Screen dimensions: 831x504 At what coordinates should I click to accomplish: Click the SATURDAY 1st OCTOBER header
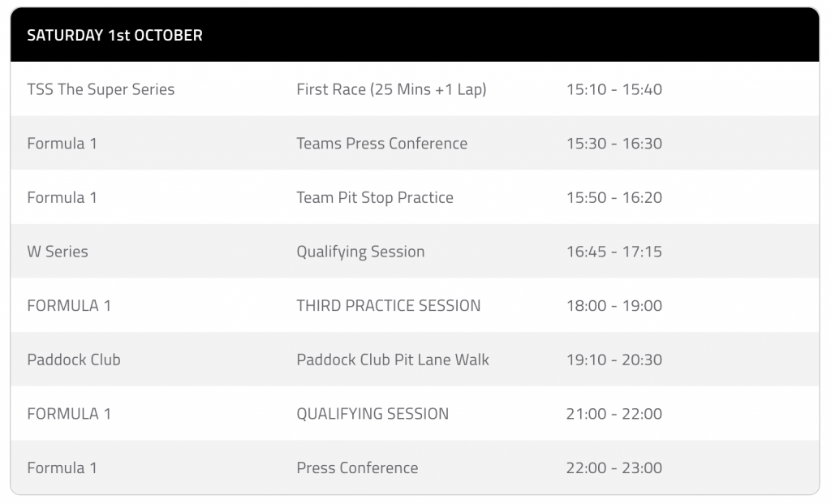(114, 35)
